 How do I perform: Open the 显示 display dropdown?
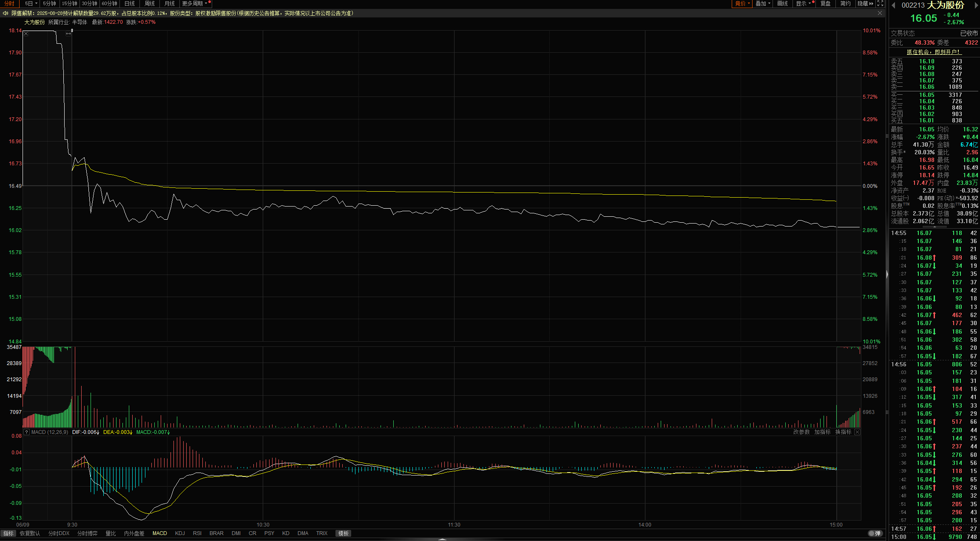pos(804,3)
